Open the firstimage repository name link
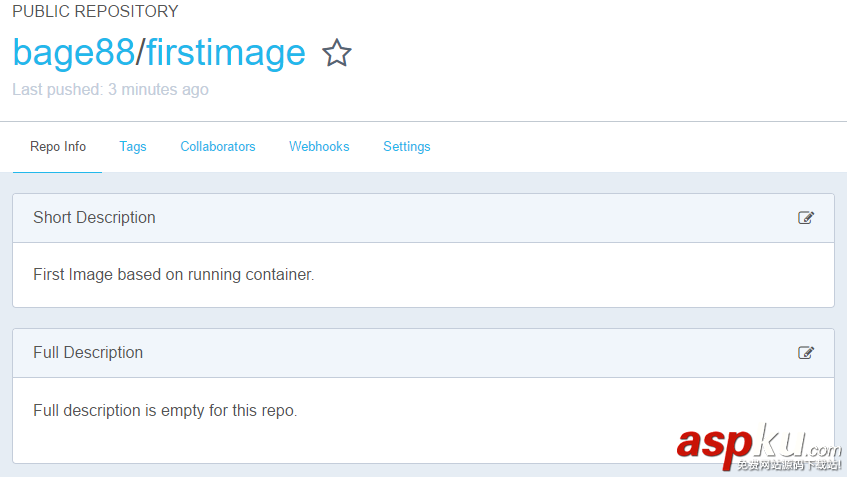 point(226,52)
